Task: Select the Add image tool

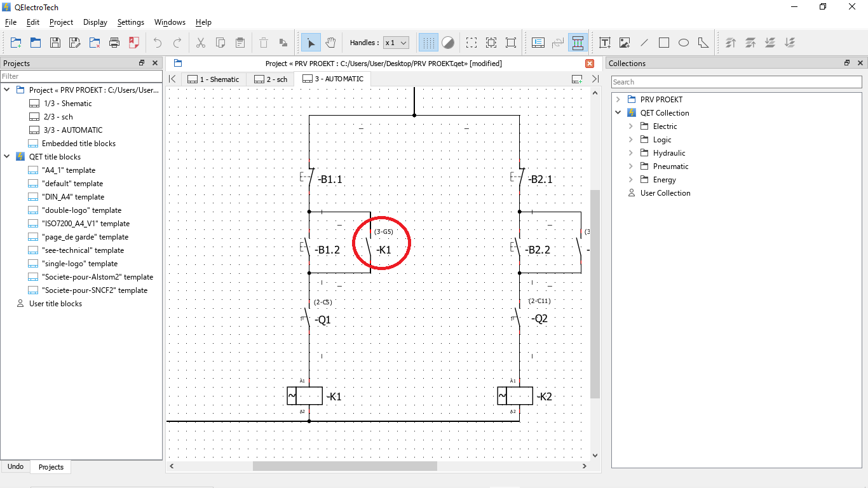Action: [x=625, y=43]
